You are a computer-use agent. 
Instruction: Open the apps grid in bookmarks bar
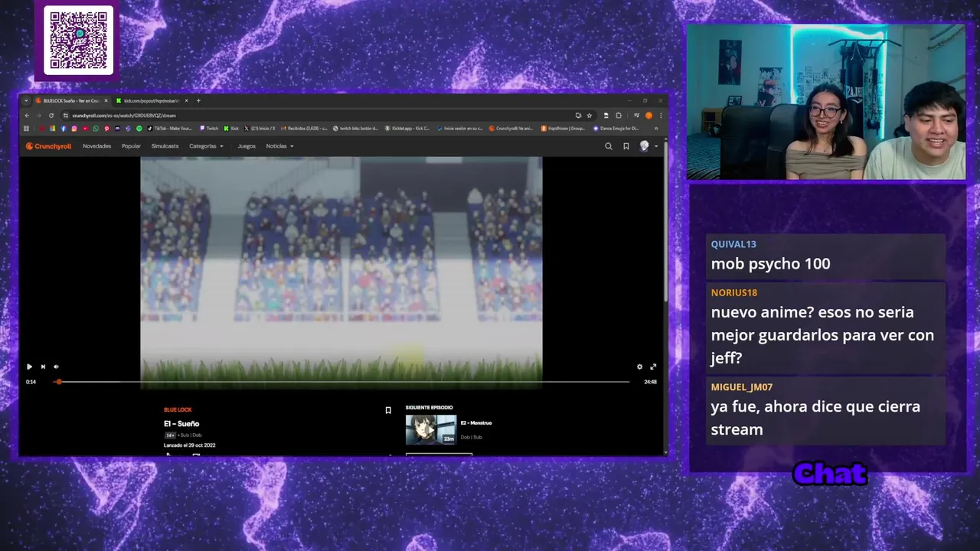click(26, 129)
